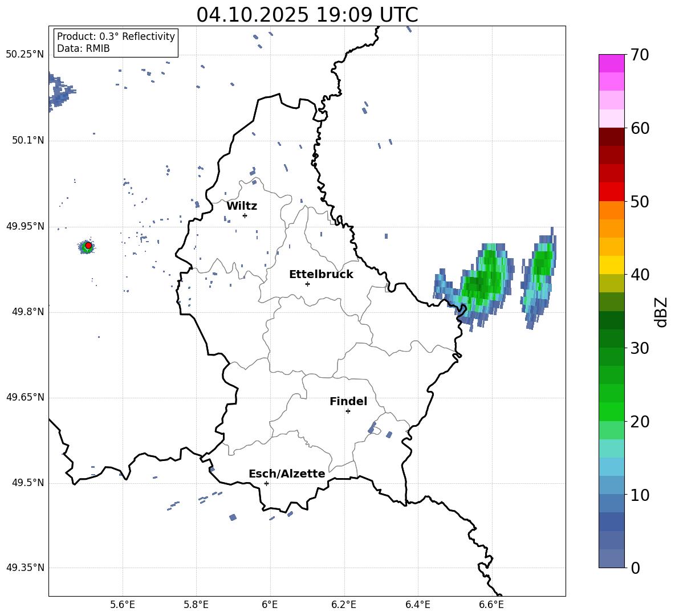
Task: Click the 5.6°E longitude label
Action: click(123, 605)
